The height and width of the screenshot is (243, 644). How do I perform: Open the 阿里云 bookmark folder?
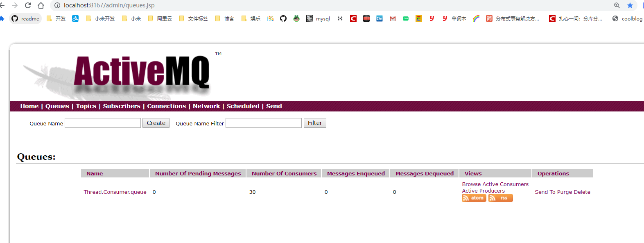[x=160, y=18]
